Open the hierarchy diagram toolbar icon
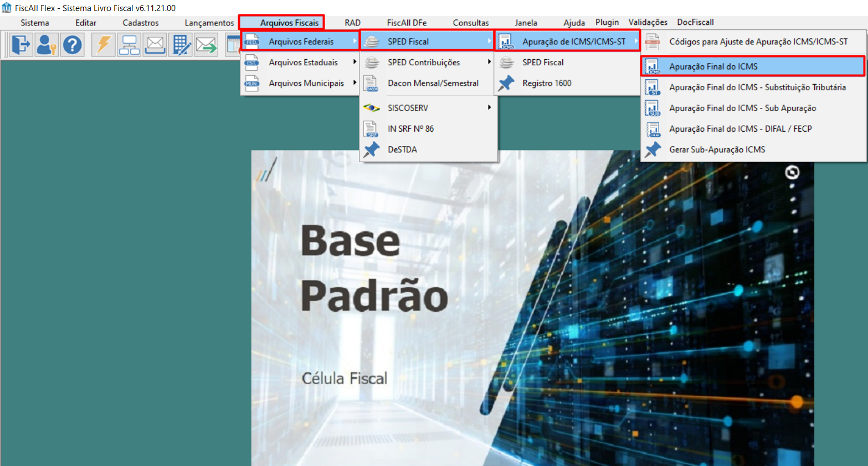Image resolution: width=868 pixels, height=466 pixels. coord(129,45)
